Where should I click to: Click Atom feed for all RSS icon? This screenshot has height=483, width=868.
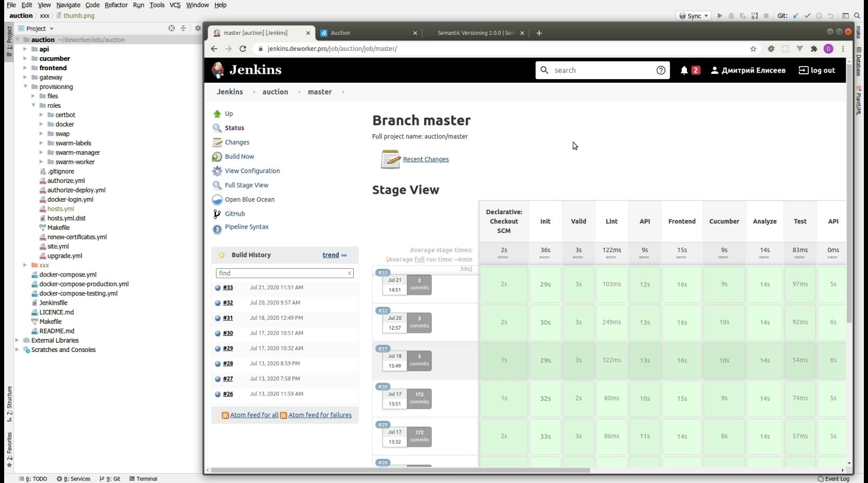coord(225,415)
